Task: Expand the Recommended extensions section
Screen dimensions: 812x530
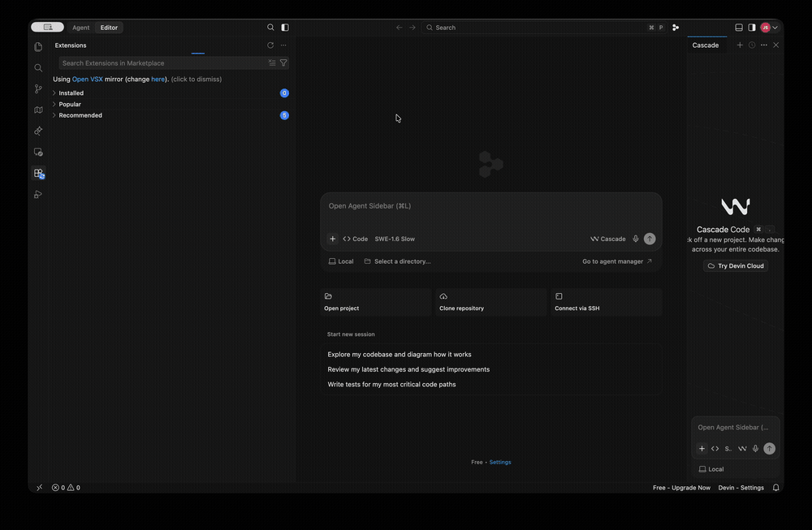Action: [171, 115]
